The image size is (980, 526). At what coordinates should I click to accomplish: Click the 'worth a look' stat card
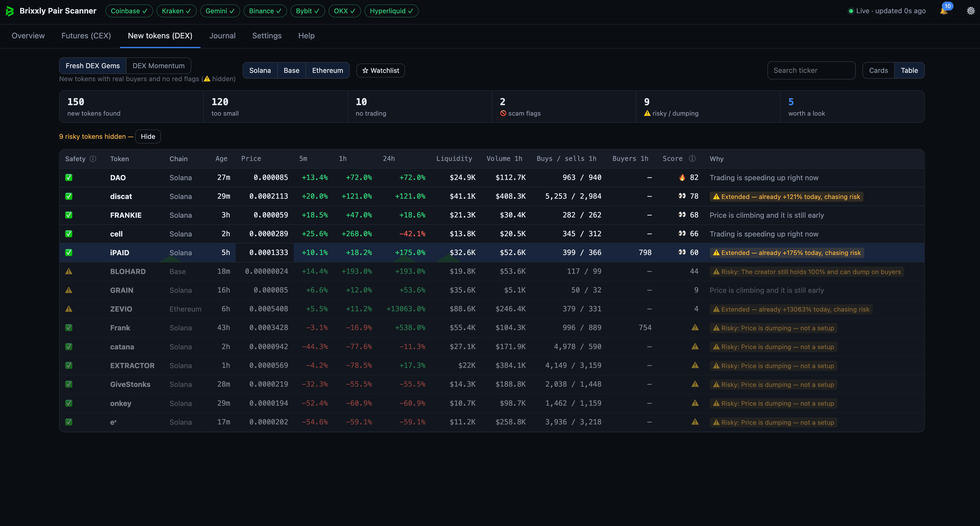coord(852,107)
